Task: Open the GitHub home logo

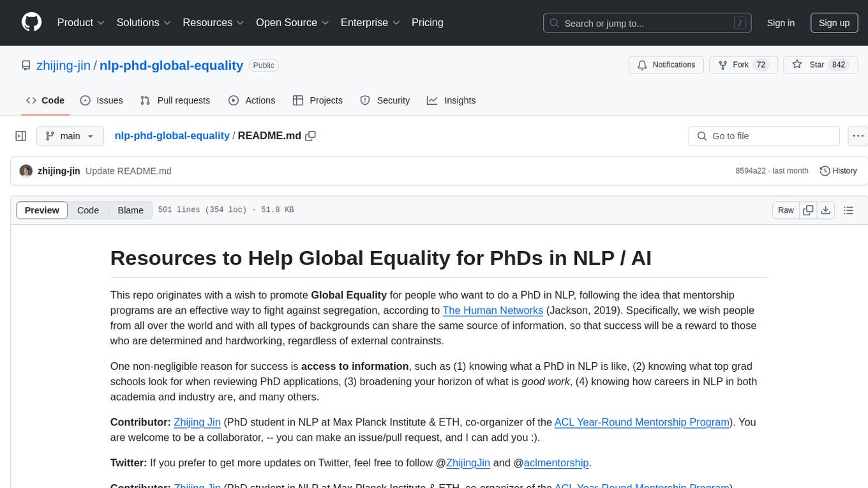Action: point(31,22)
